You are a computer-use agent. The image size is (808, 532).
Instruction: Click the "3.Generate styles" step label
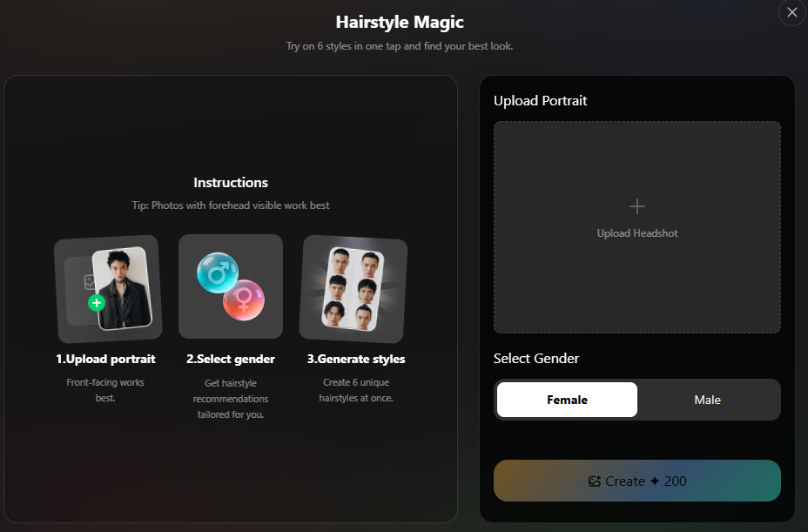click(x=355, y=359)
